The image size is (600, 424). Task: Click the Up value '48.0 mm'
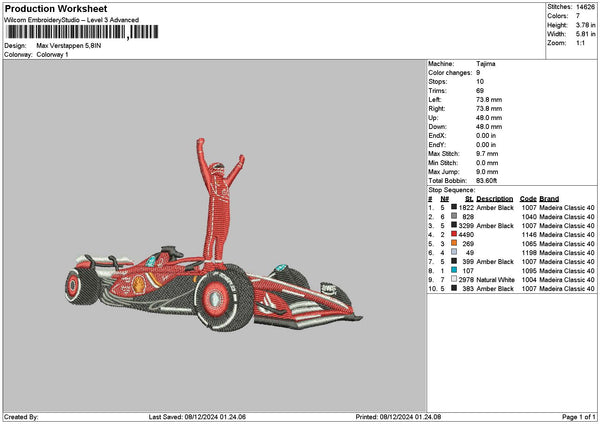coord(489,117)
